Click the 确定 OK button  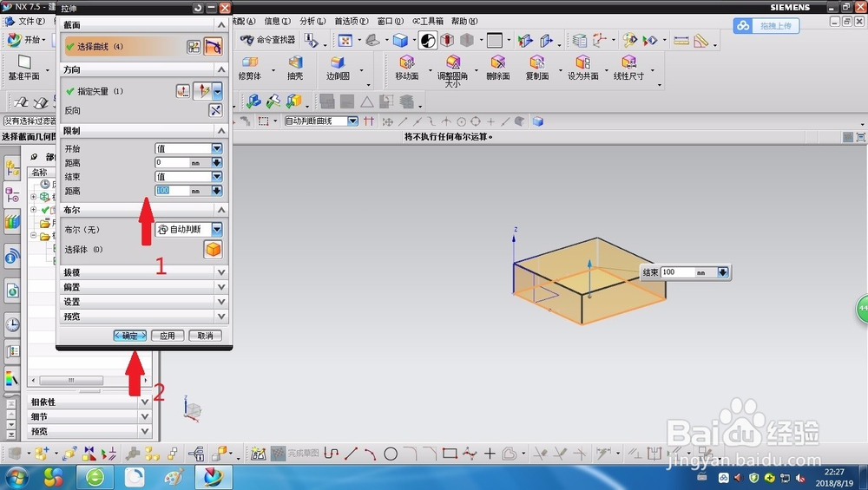(x=130, y=336)
